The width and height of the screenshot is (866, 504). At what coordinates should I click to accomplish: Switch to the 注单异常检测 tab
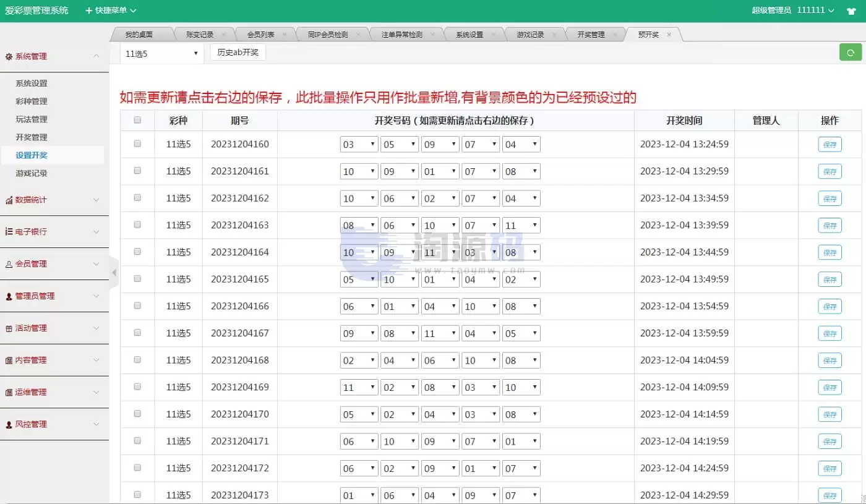pyautogui.click(x=401, y=35)
